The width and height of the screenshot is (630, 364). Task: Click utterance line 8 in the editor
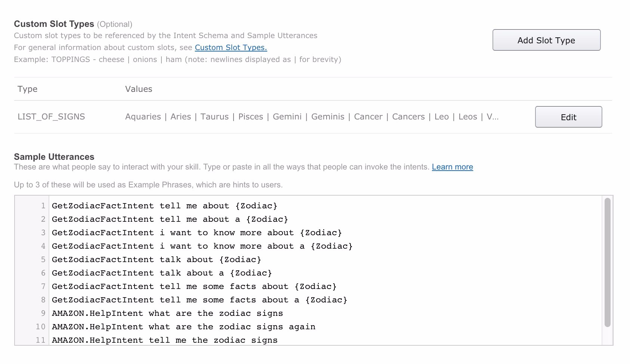click(199, 300)
